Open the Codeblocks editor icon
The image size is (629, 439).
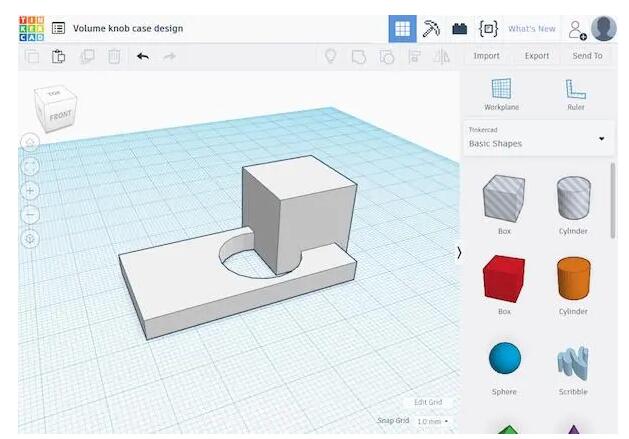[x=488, y=29]
